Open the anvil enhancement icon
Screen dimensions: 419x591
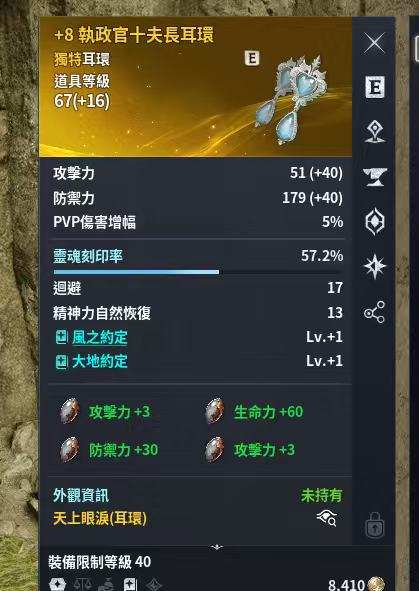click(x=375, y=177)
